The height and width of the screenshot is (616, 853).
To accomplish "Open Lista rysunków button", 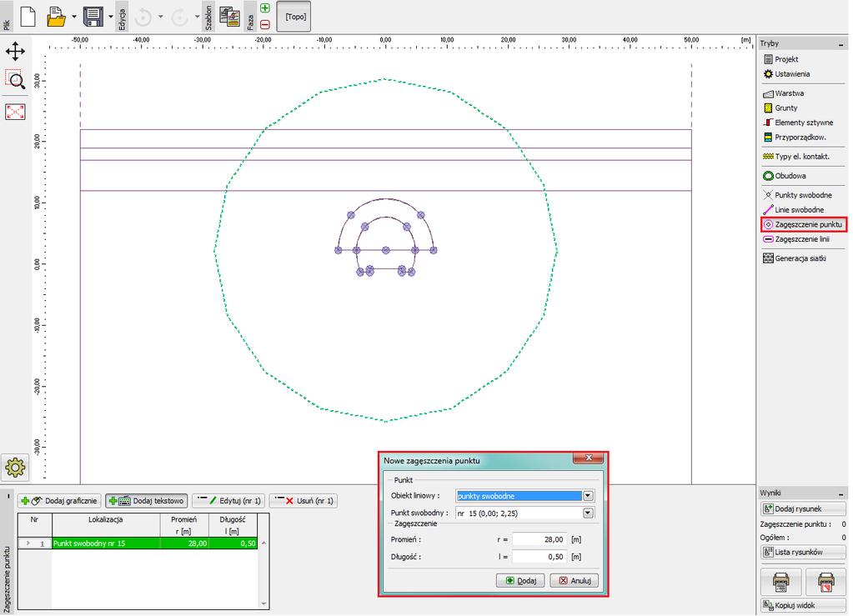I will pos(803,552).
